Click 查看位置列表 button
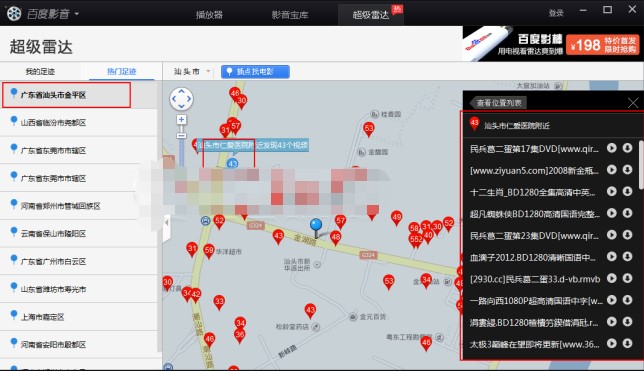The height and width of the screenshot is (371, 644). (x=499, y=103)
